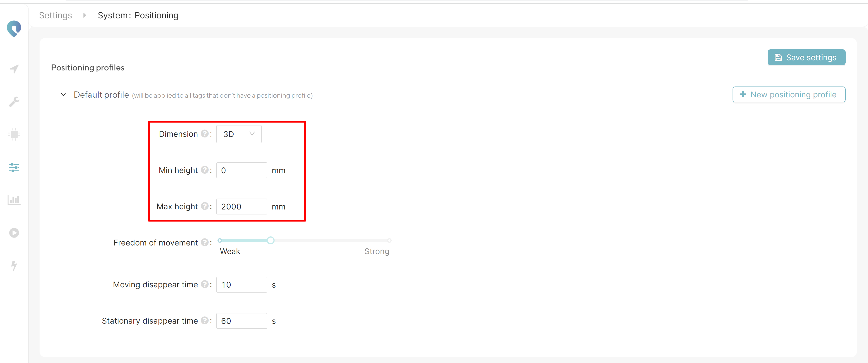
Task: Click help icon next to Min height
Action: point(205,170)
